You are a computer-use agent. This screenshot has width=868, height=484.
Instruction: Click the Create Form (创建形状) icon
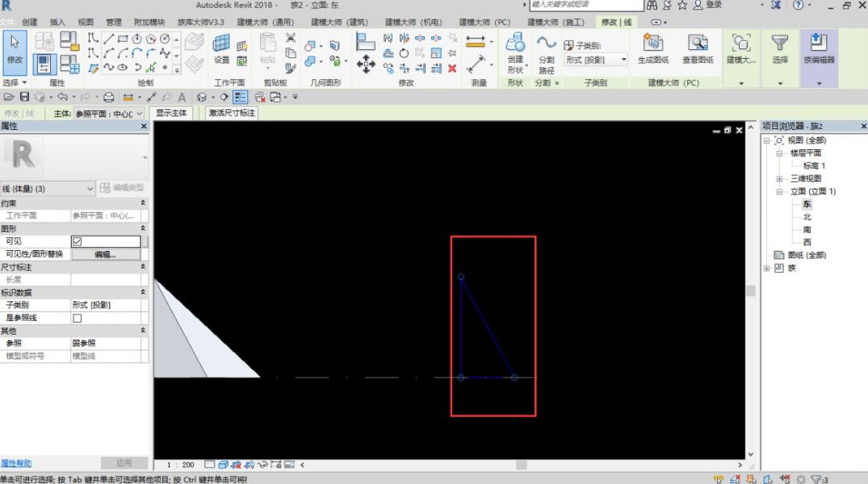coord(515,50)
